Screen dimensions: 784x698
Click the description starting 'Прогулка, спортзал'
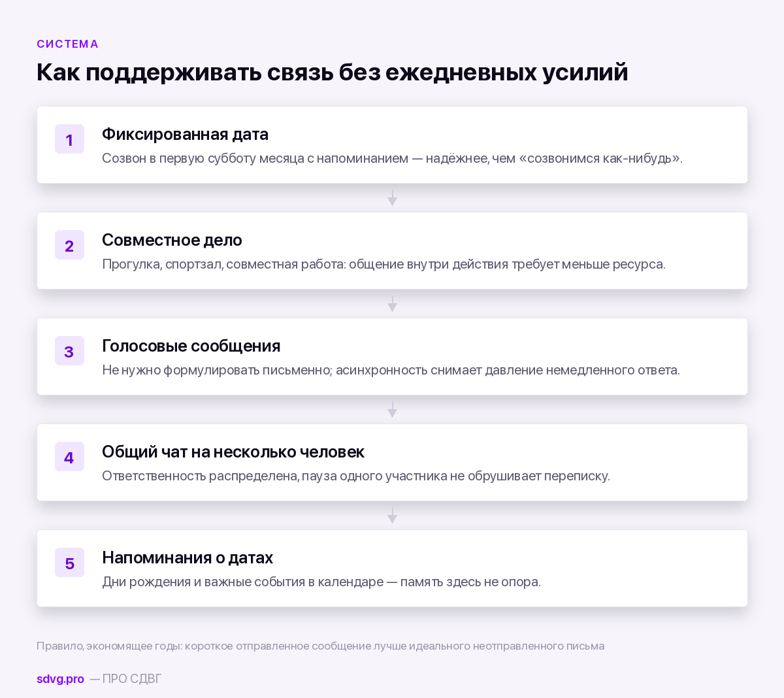384,264
